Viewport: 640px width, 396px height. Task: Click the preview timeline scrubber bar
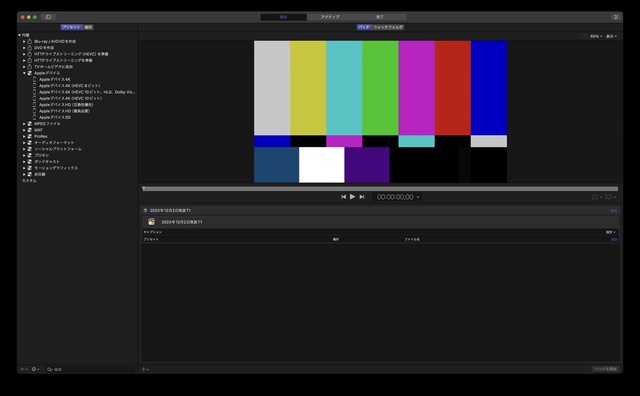[x=380, y=189]
